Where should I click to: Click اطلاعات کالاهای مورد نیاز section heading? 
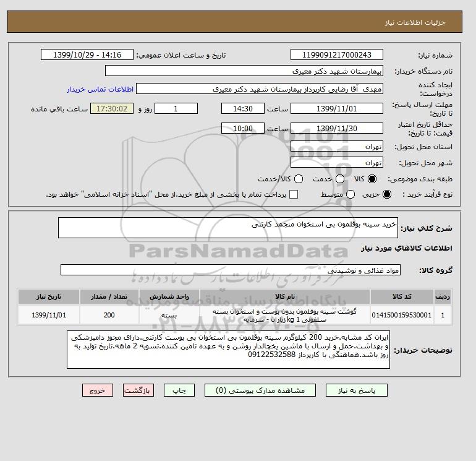(x=407, y=248)
